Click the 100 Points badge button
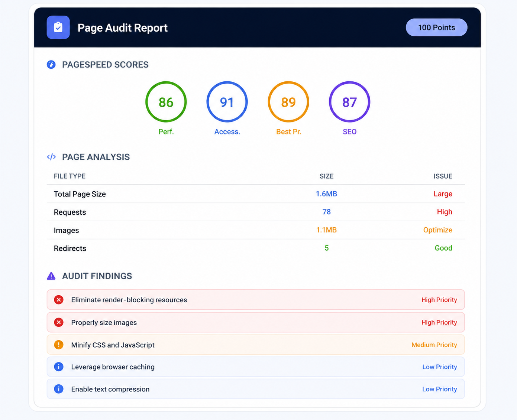The height and width of the screenshot is (420, 517). [x=436, y=27]
